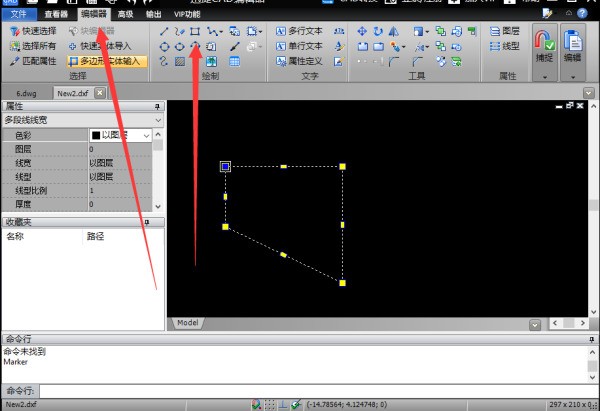Toggle the green check status bar icon
Viewport: 600px width, 411px height.
pos(296,404)
